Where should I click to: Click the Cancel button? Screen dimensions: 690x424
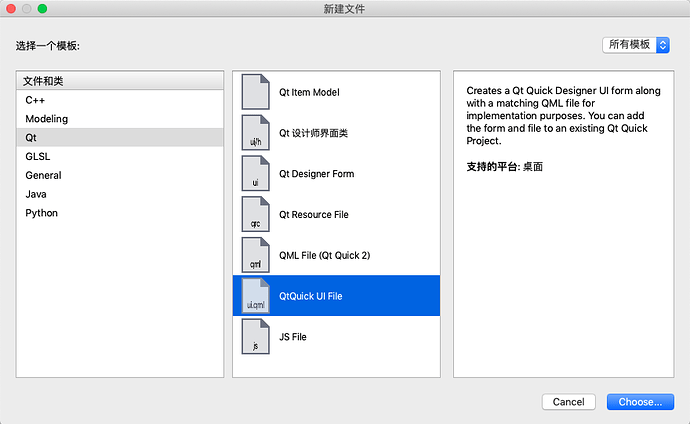pyautogui.click(x=569, y=402)
